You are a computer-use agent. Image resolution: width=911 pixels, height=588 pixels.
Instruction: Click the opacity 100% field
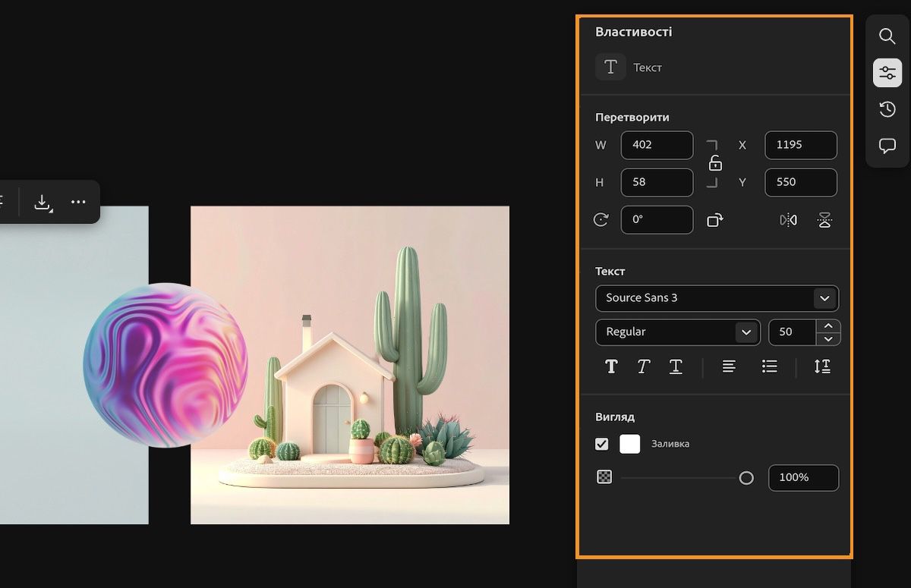tap(803, 477)
